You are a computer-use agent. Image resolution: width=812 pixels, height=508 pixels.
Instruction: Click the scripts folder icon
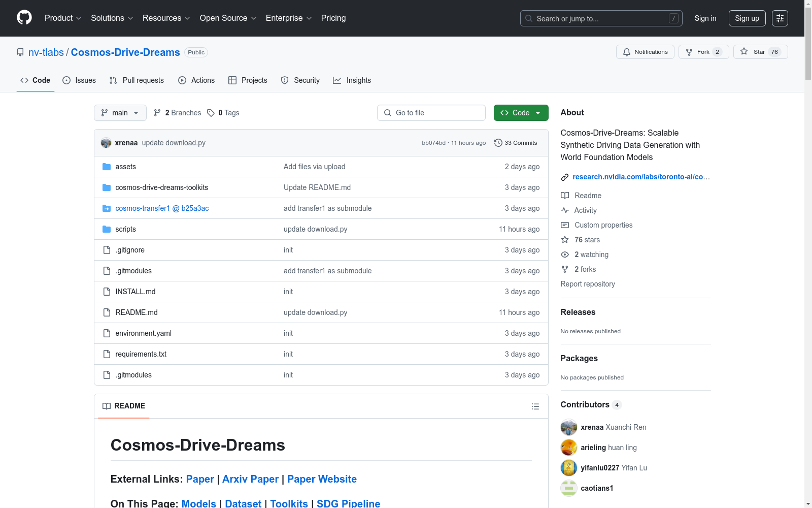click(107, 229)
